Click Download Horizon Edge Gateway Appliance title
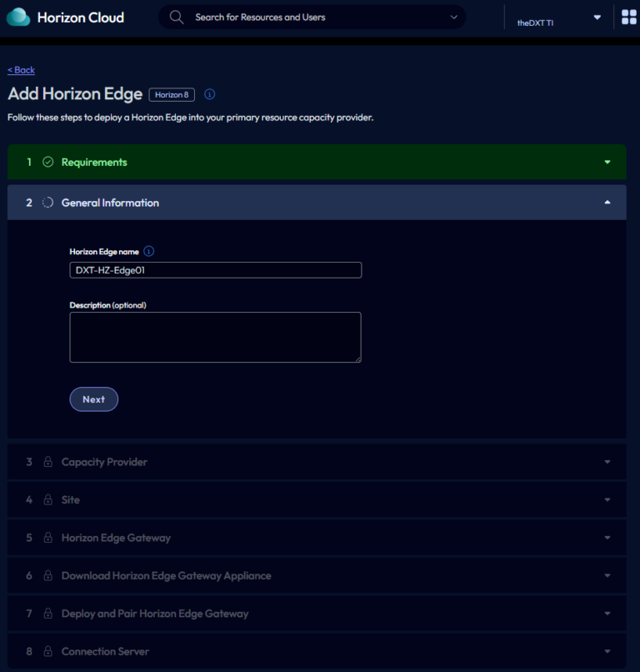Image resolution: width=640 pixels, height=672 pixels. pyautogui.click(x=166, y=575)
